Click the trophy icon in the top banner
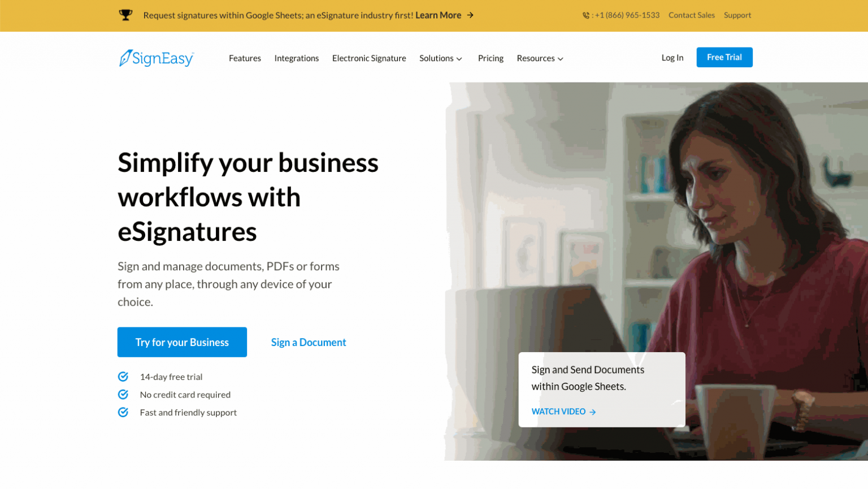The width and height of the screenshot is (868, 489). click(x=126, y=14)
